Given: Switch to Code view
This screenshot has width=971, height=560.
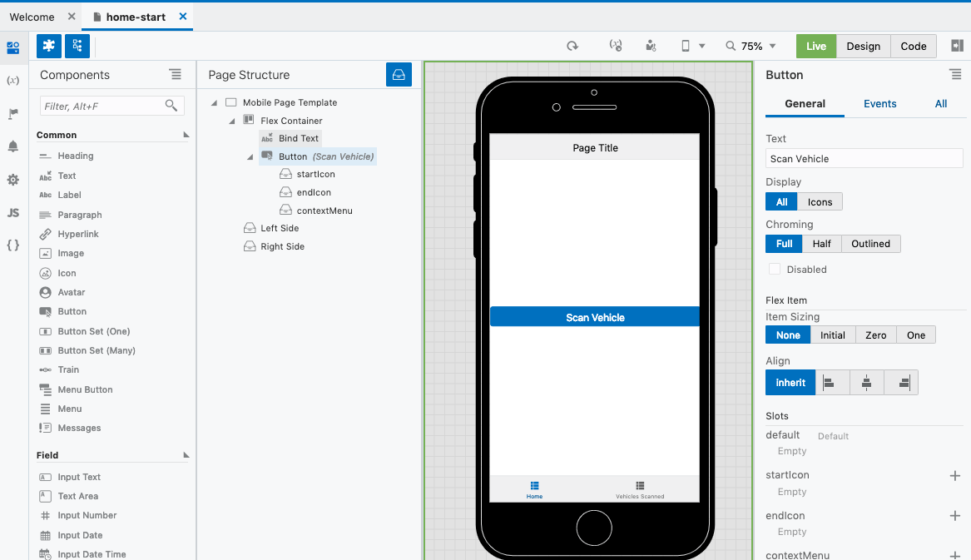Looking at the screenshot, I should tap(913, 47).
